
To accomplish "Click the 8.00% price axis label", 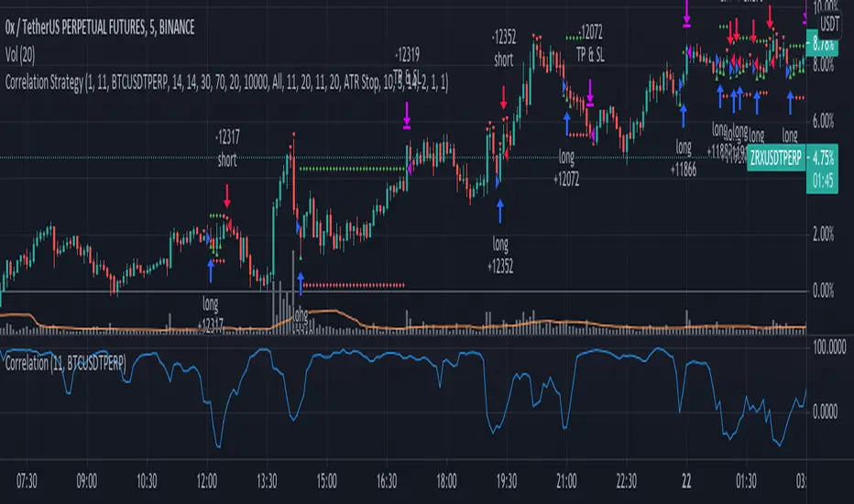I will 823,65.
